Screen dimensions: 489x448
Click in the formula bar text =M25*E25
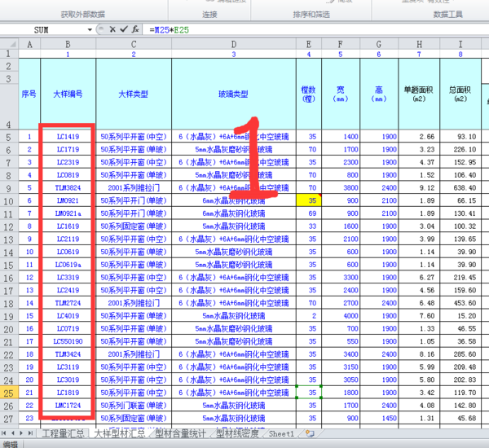[x=169, y=30]
